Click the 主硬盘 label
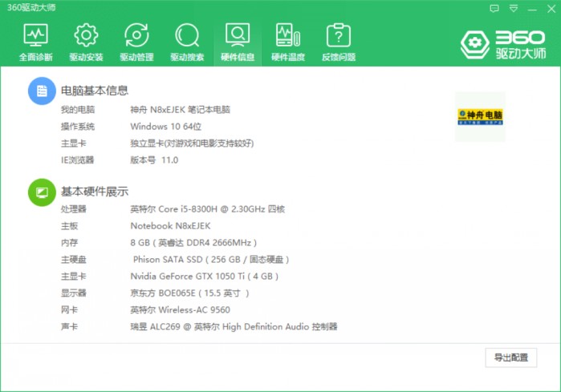 point(73,260)
